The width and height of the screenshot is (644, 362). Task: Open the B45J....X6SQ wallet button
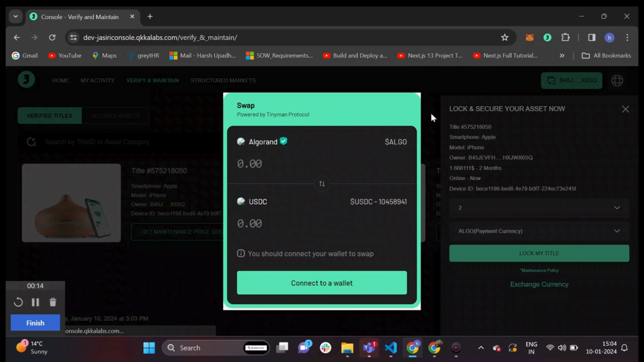tap(572, 80)
